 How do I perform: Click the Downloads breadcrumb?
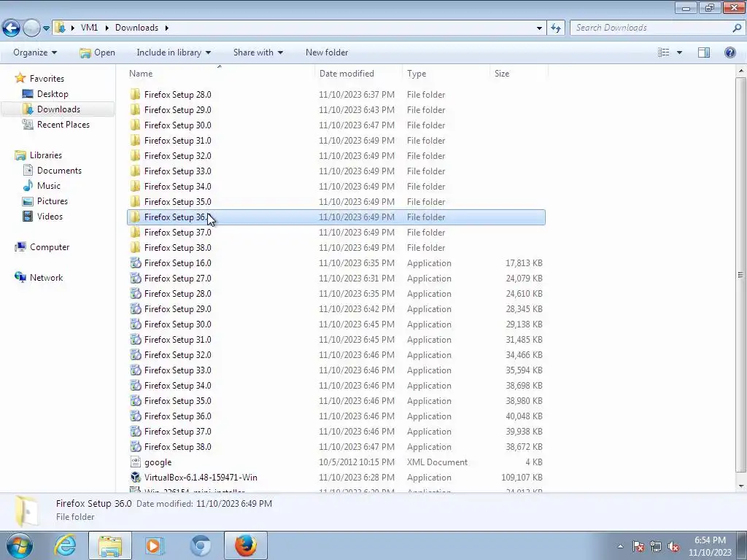[x=136, y=28]
